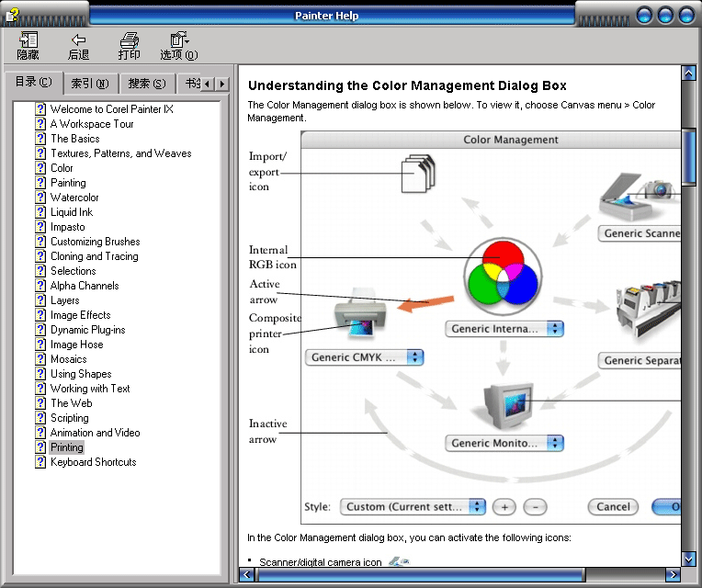Open Dynamic Plug-ins topic

click(x=88, y=330)
